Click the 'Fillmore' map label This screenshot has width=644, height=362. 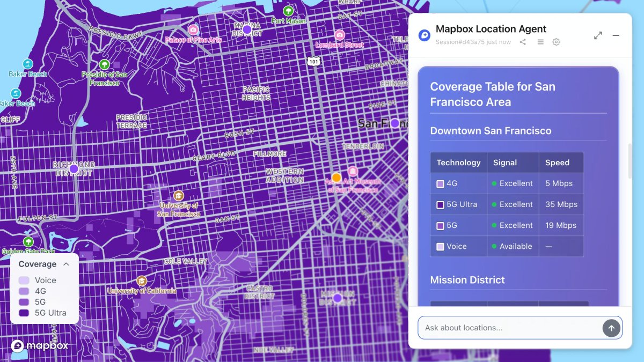click(x=270, y=154)
